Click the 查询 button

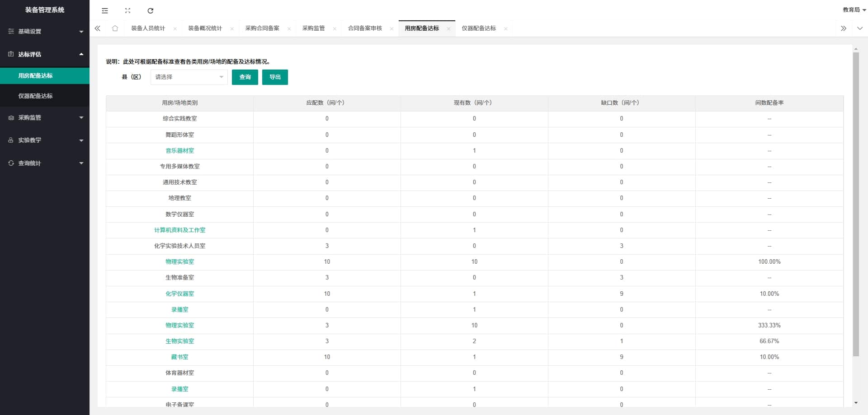coord(245,77)
